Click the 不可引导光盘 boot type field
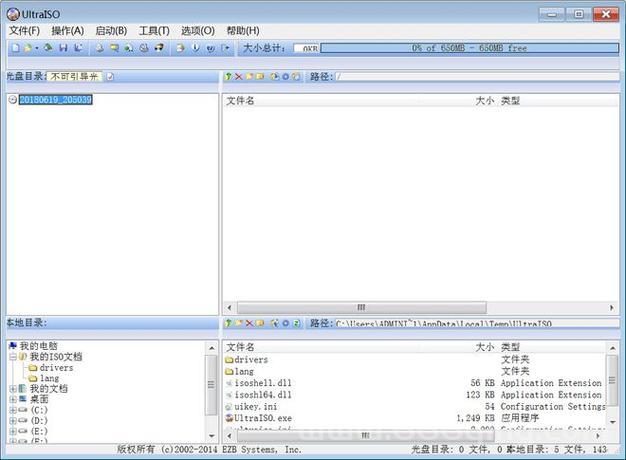The width and height of the screenshot is (626, 460). (75, 76)
